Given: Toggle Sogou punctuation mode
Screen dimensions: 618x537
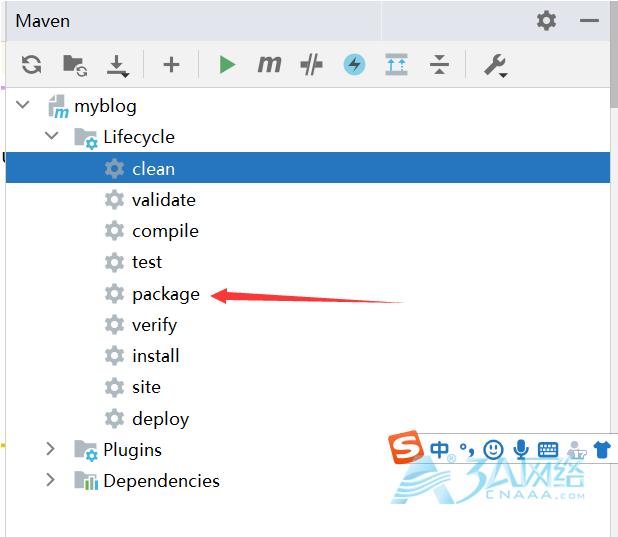Looking at the screenshot, I should point(467,450).
